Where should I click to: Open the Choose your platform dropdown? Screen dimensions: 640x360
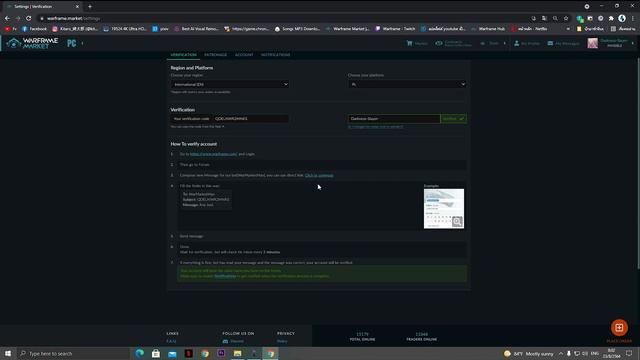pos(407,84)
